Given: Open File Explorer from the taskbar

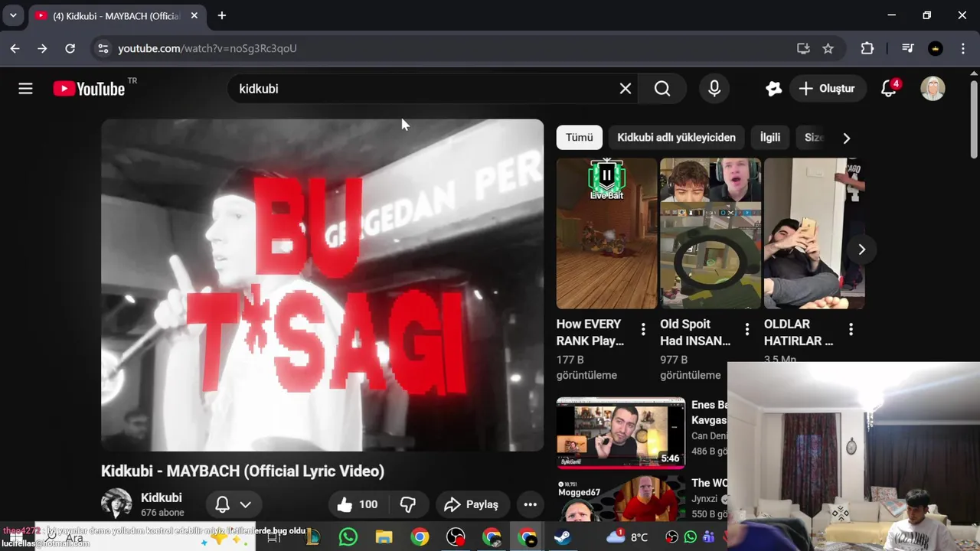Looking at the screenshot, I should [x=384, y=537].
